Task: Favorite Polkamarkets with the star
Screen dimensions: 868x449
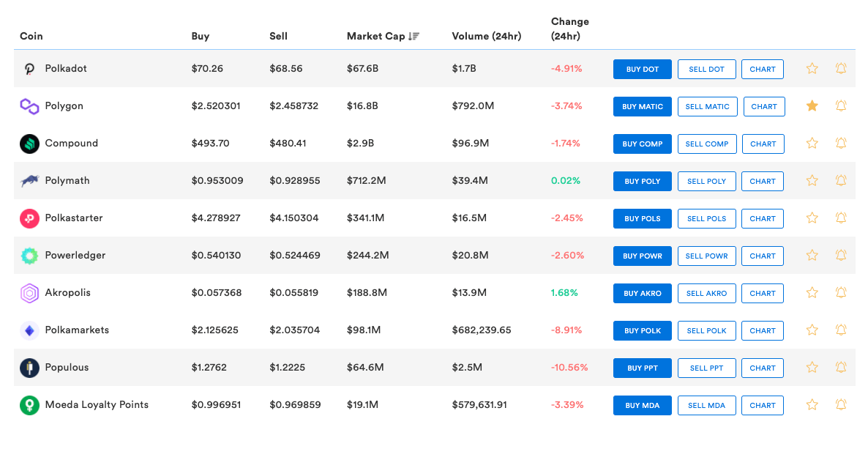Action: (x=812, y=330)
